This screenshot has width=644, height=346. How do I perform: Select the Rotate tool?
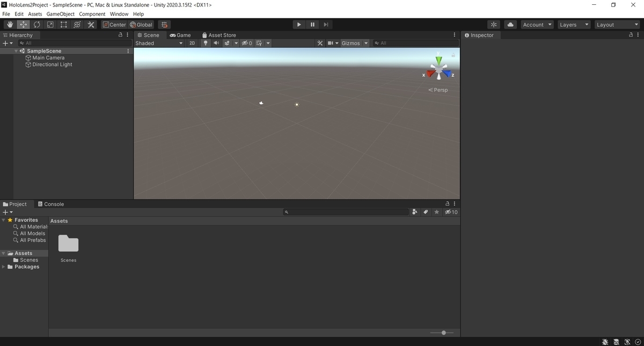(x=36, y=25)
